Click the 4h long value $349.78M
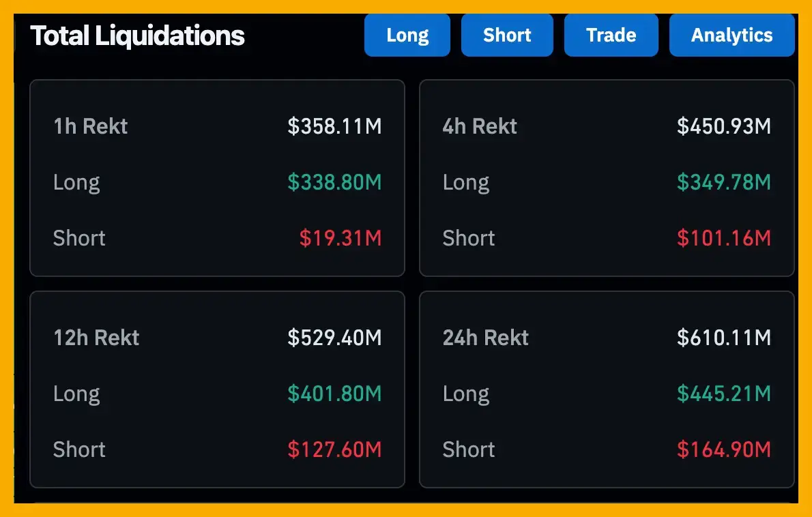Image resolution: width=812 pixels, height=517 pixels. point(724,182)
